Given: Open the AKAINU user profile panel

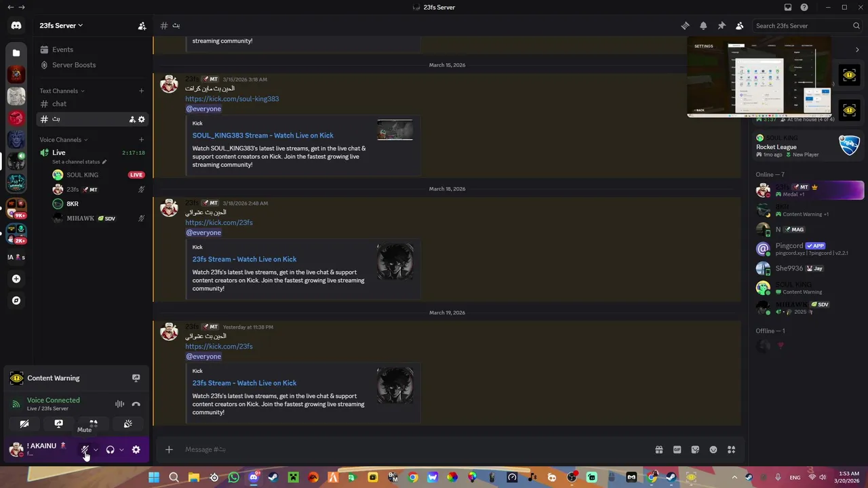Looking at the screenshot, I should pos(39,449).
